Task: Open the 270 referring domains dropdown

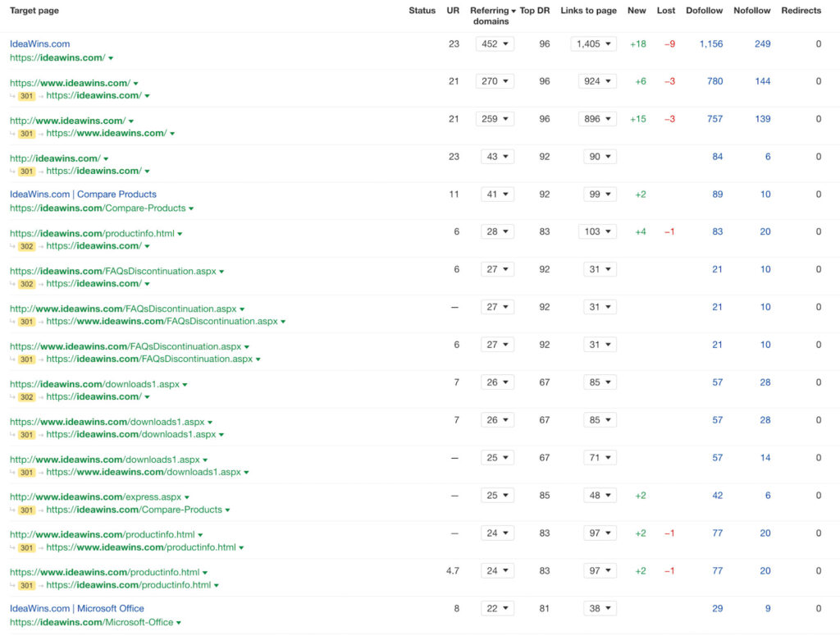Action: (x=495, y=81)
